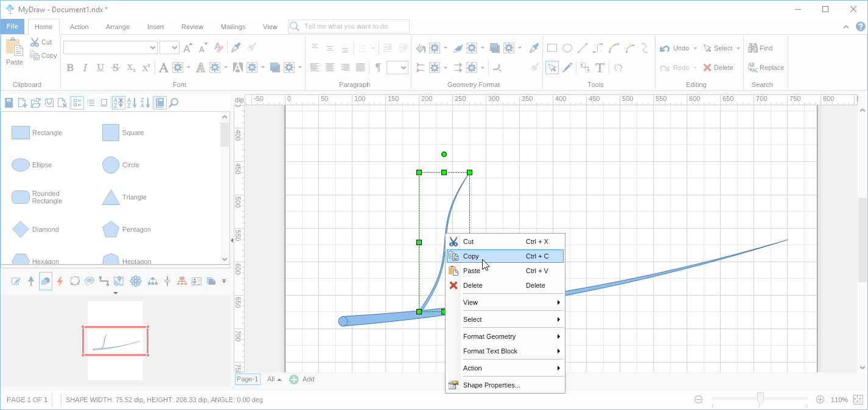
Task: Toggle Strikethrough formatting
Action: point(116,68)
